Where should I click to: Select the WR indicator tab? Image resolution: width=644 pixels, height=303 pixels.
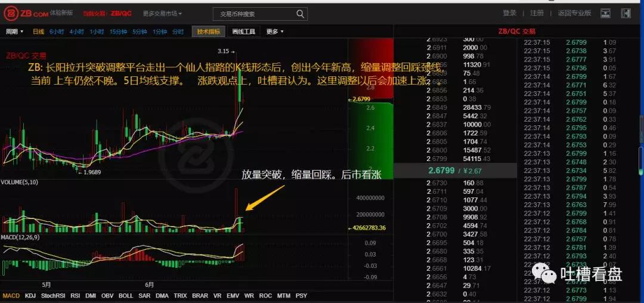pos(249,296)
